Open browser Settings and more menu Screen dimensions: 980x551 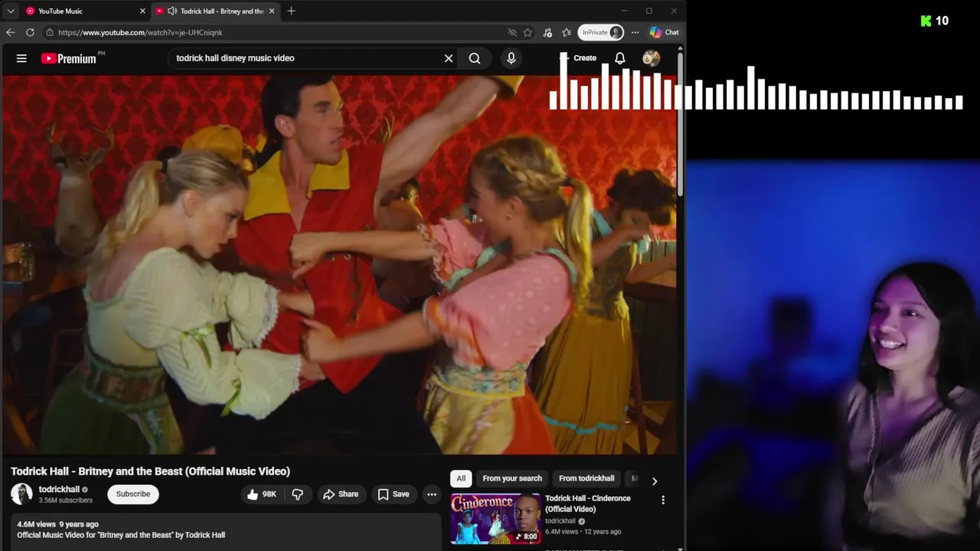coord(635,32)
